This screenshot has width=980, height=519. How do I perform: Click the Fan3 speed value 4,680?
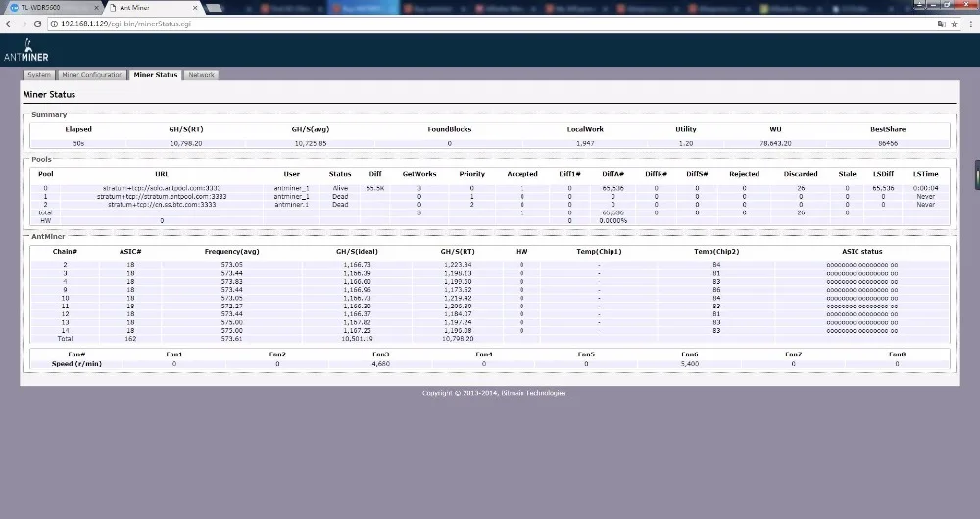click(380, 363)
